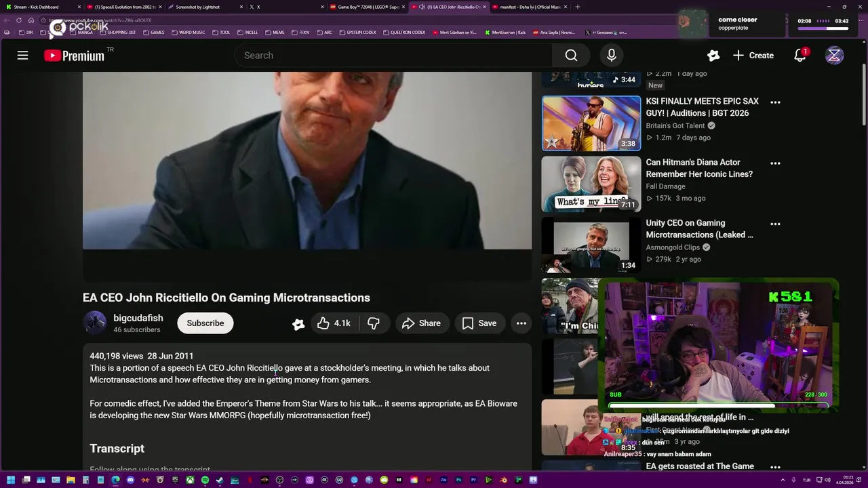Open Calculator from taskbar
This screenshot has width=868, height=488.
click(x=85, y=480)
